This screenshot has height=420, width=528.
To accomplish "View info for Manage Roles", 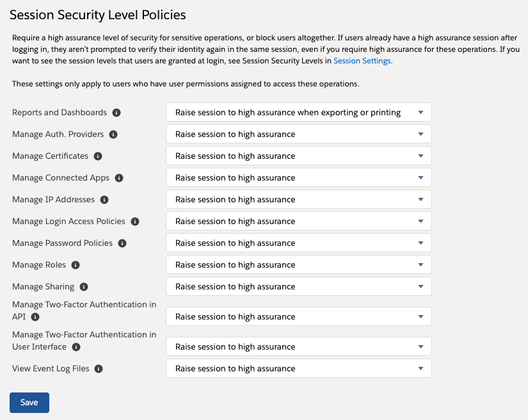I will 76,264.
